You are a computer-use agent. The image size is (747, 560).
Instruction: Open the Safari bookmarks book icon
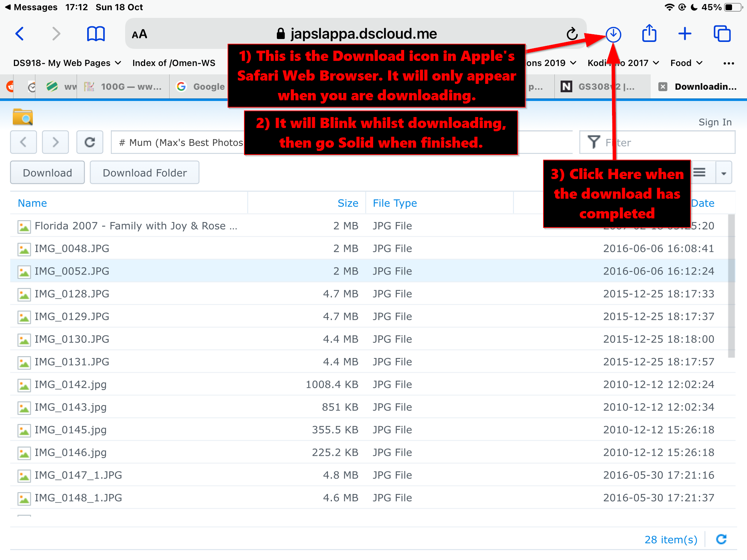click(96, 34)
